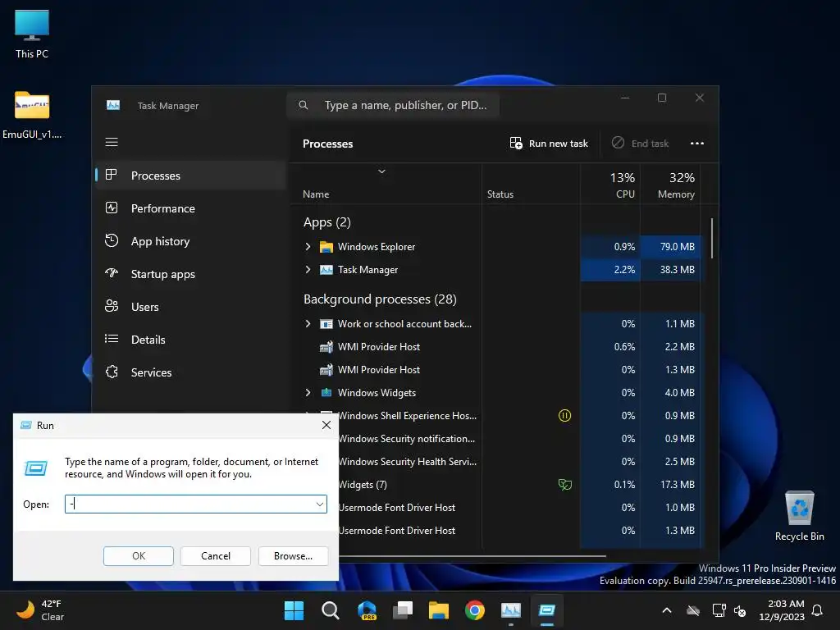840x630 pixels.
Task: Click Run new task button
Action: pyautogui.click(x=549, y=143)
